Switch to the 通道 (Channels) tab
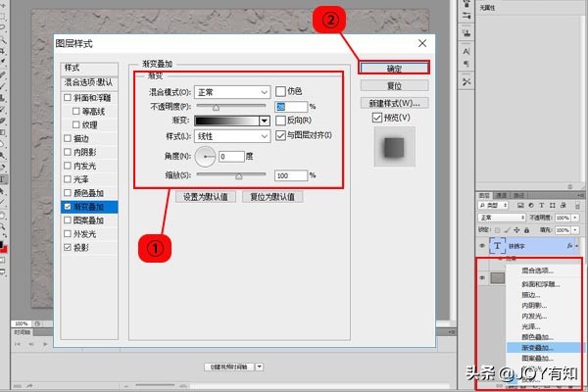 coord(501,195)
